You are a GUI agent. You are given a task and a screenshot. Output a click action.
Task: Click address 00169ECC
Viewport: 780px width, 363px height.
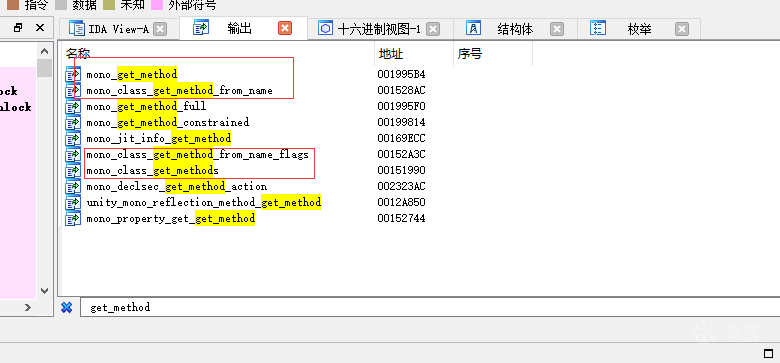(x=401, y=139)
